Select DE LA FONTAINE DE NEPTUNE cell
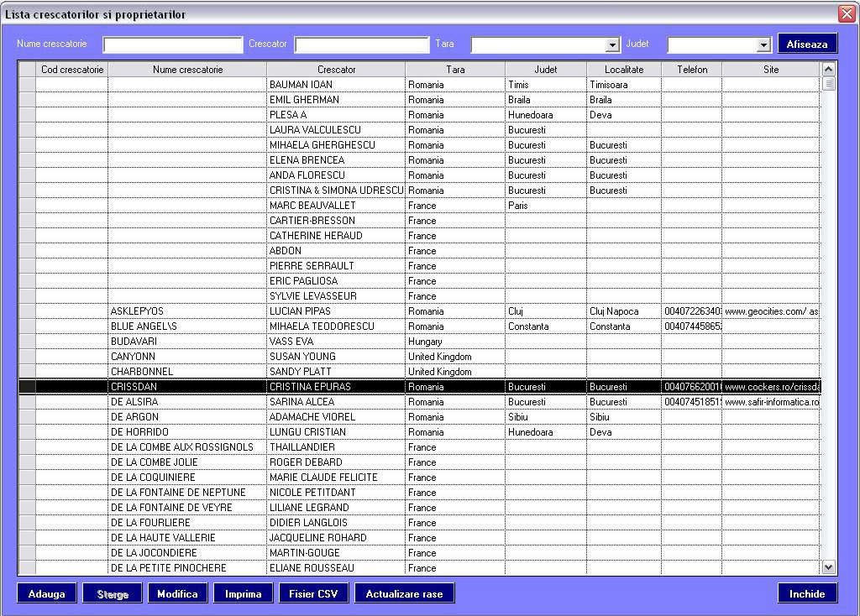The image size is (860, 616). pyautogui.click(x=187, y=492)
